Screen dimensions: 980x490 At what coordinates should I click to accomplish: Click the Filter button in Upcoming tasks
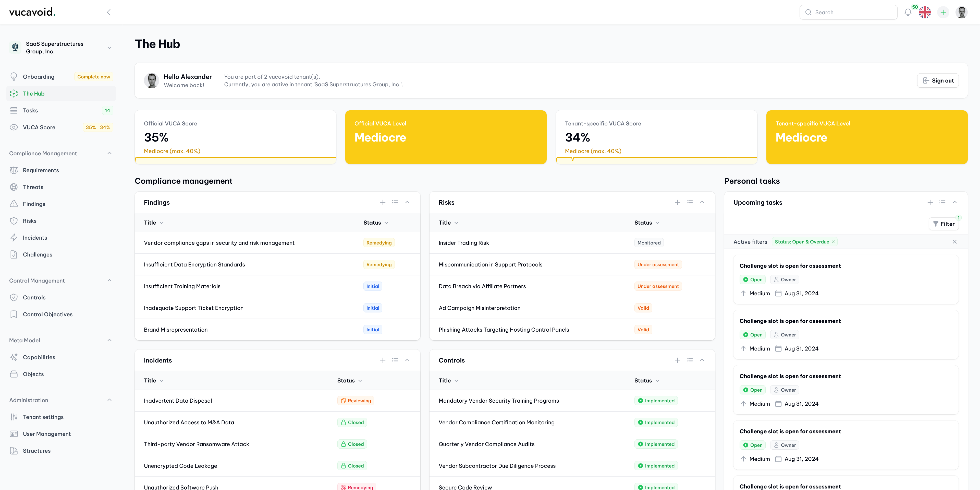click(944, 224)
